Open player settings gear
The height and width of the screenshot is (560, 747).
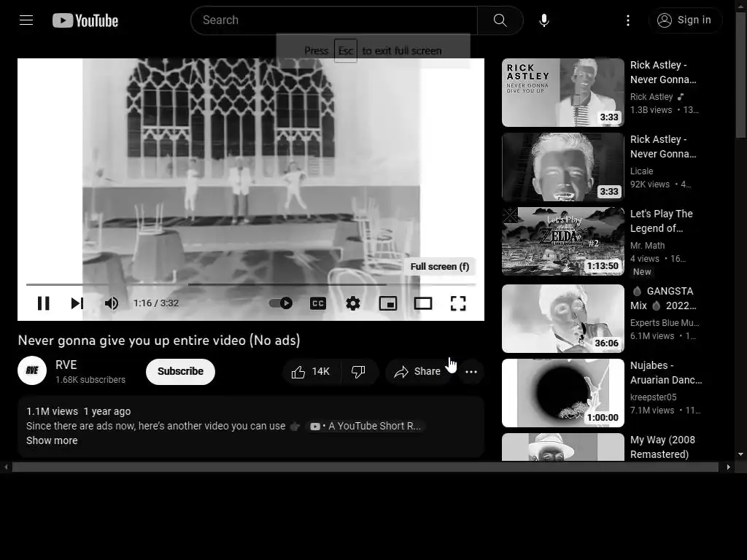(353, 303)
